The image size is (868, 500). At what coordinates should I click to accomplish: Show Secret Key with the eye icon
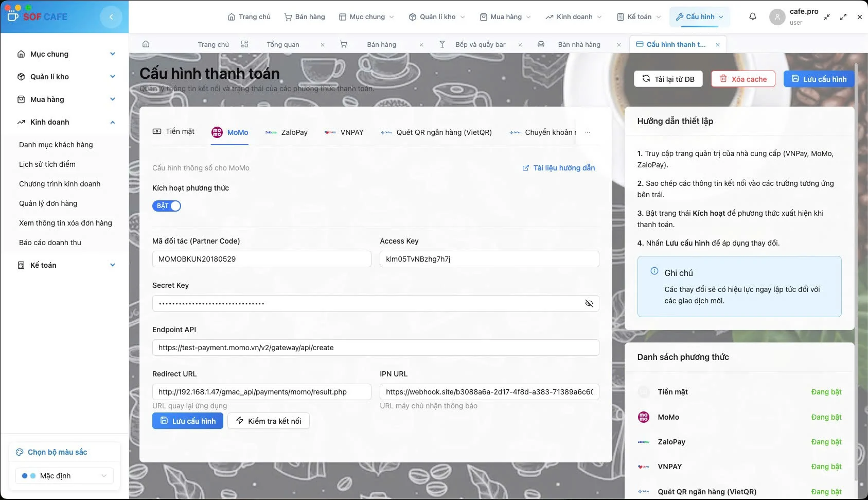coord(589,303)
